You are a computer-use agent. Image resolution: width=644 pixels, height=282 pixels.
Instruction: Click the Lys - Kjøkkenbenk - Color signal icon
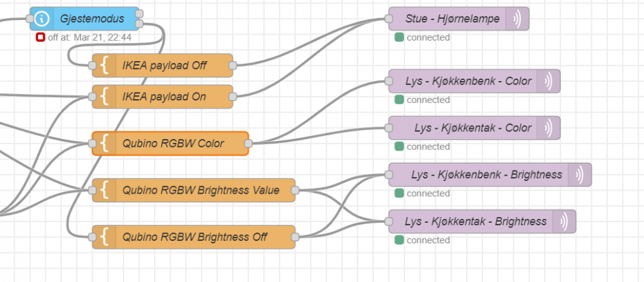(548, 81)
